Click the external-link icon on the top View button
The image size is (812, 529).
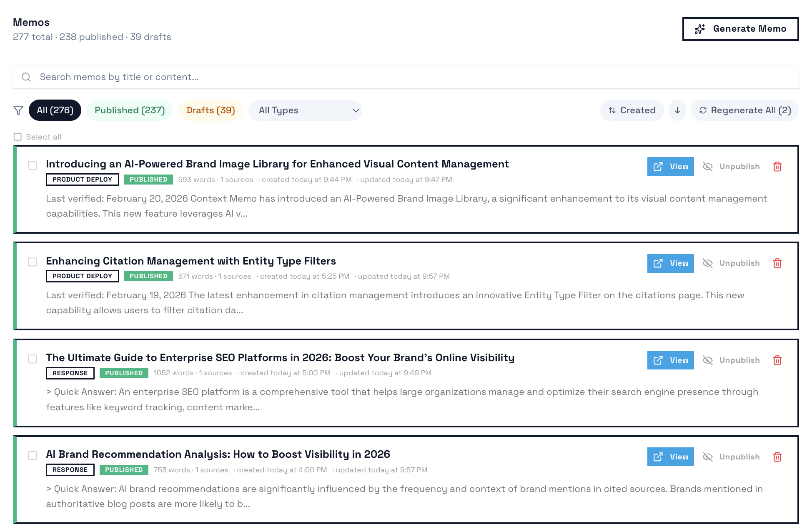[658, 166]
